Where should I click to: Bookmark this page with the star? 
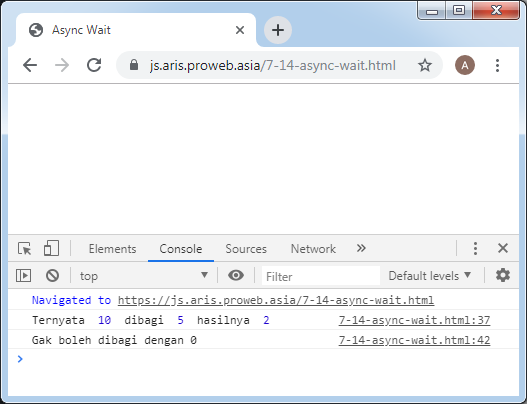point(425,65)
